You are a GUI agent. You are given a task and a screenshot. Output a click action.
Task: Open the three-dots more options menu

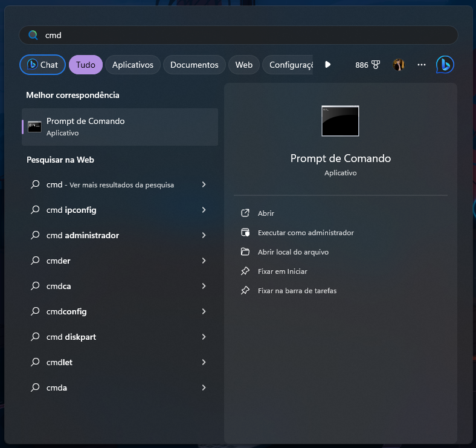422,65
